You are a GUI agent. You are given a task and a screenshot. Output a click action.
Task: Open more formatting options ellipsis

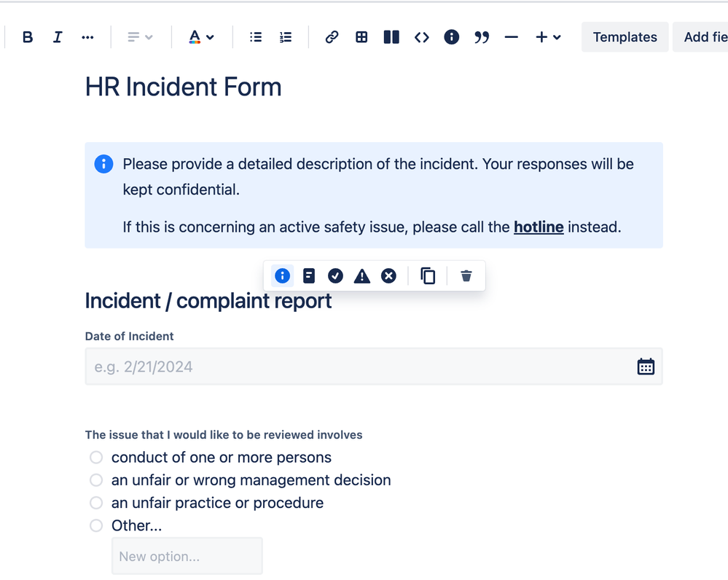point(87,37)
